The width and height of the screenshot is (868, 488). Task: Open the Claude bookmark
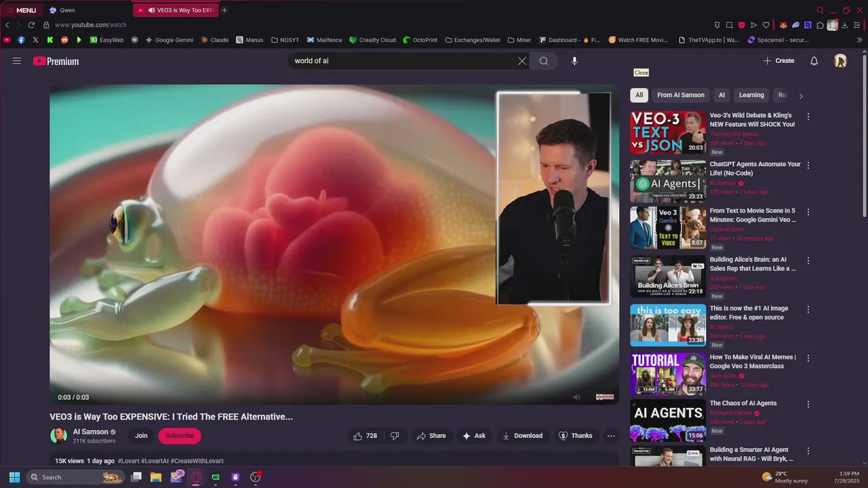(x=215, y=40)
